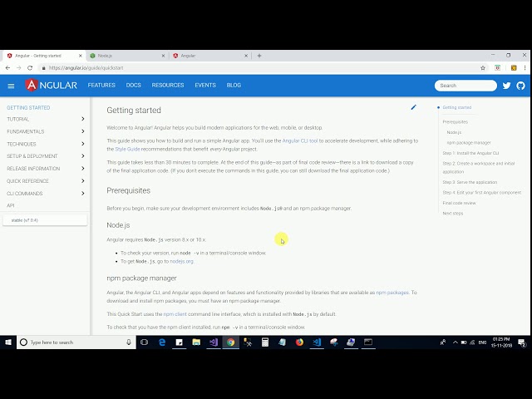
Task: Click the yellow extension icon in toolbar
Action: pos(514,68)
